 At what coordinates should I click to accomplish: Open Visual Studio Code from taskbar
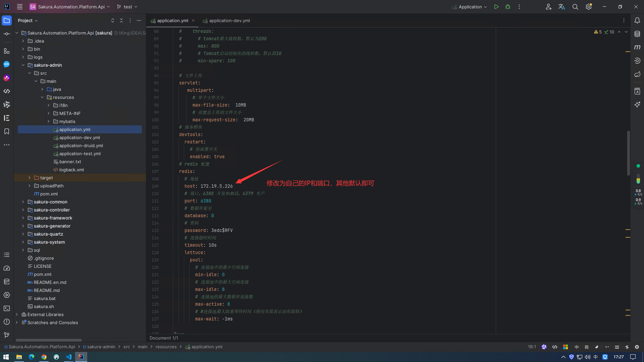tap(69, 357)
